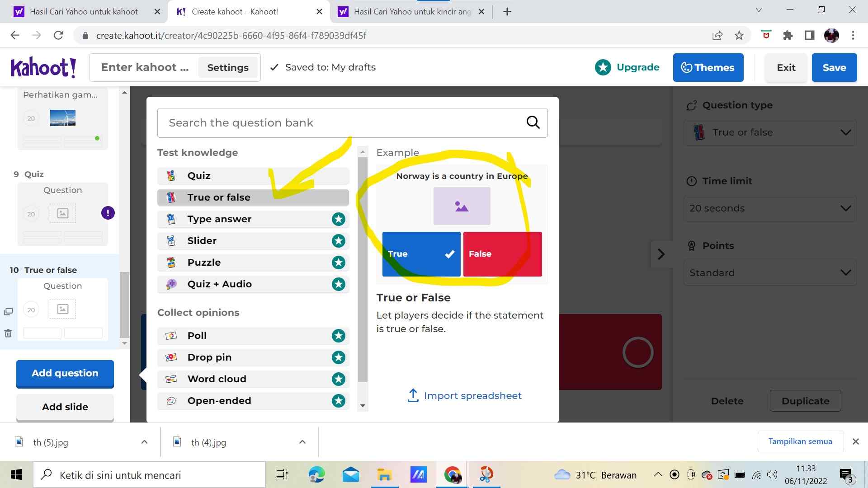Open Microsoft Edge from the taskbar
868x488 pixels.
316,474
